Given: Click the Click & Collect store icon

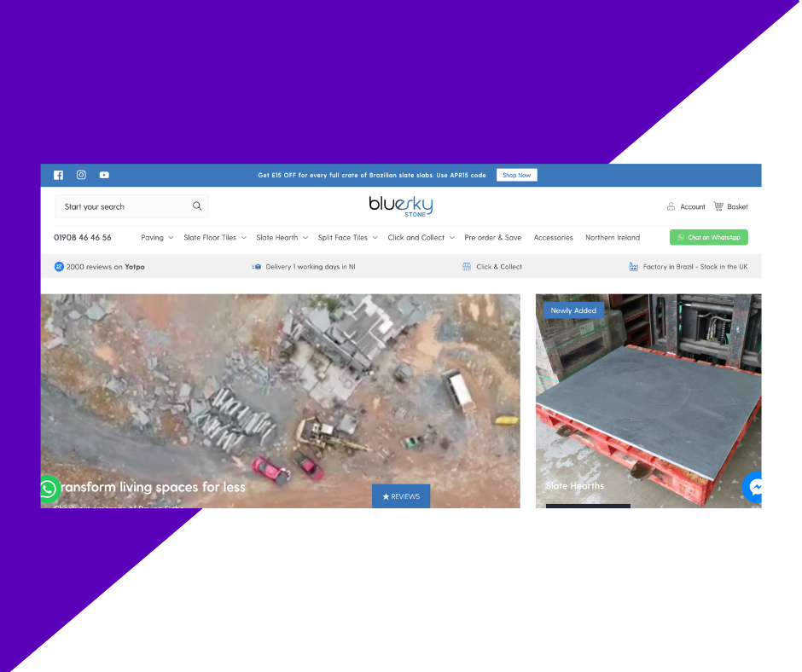Looking at the screenshot, I should click(x=467, y=266).
